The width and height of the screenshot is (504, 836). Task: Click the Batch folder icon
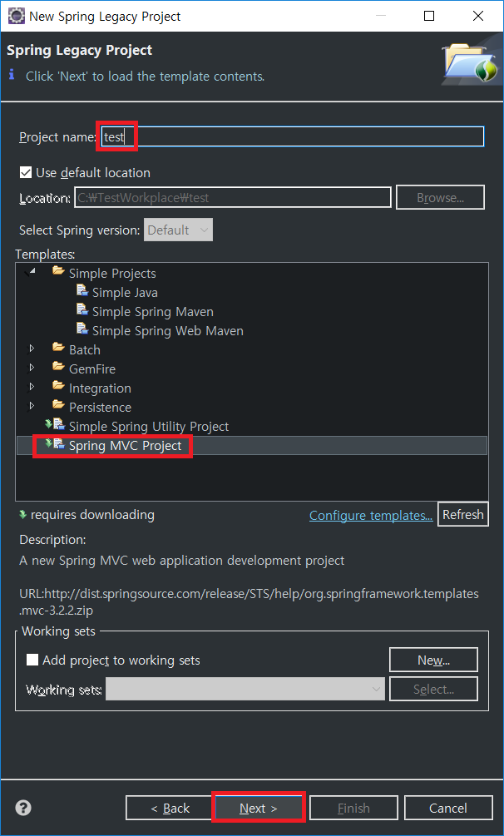tap(58, 349)
